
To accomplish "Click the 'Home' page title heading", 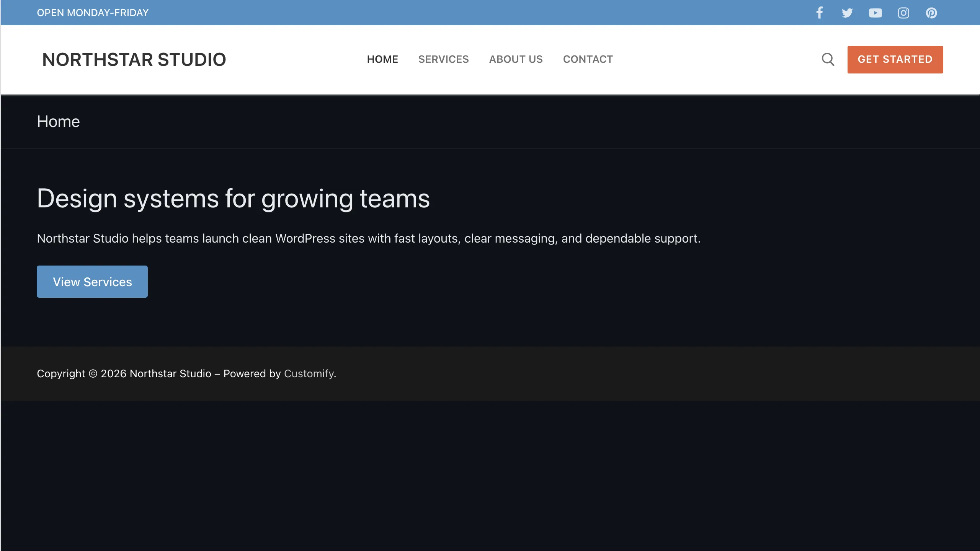I will click(58, 122).
